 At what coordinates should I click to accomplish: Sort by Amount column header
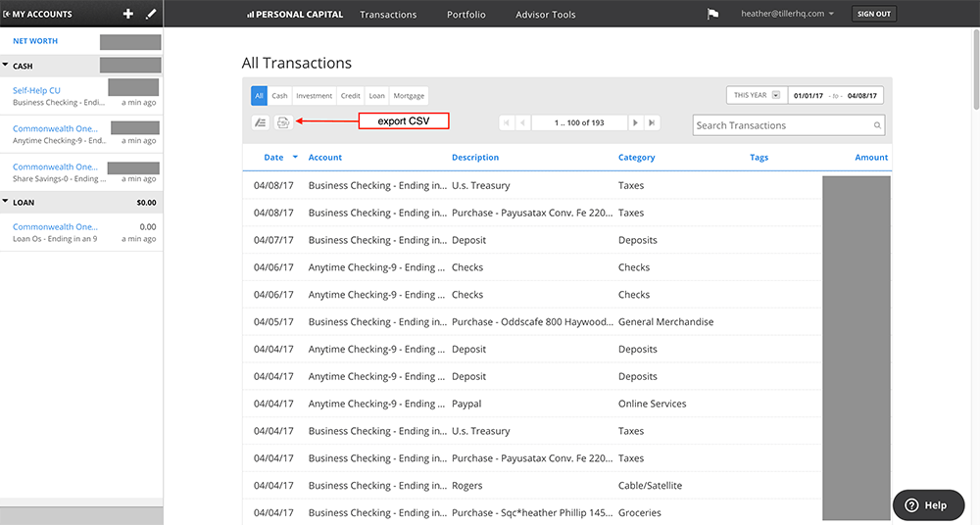tap(871, 158)
